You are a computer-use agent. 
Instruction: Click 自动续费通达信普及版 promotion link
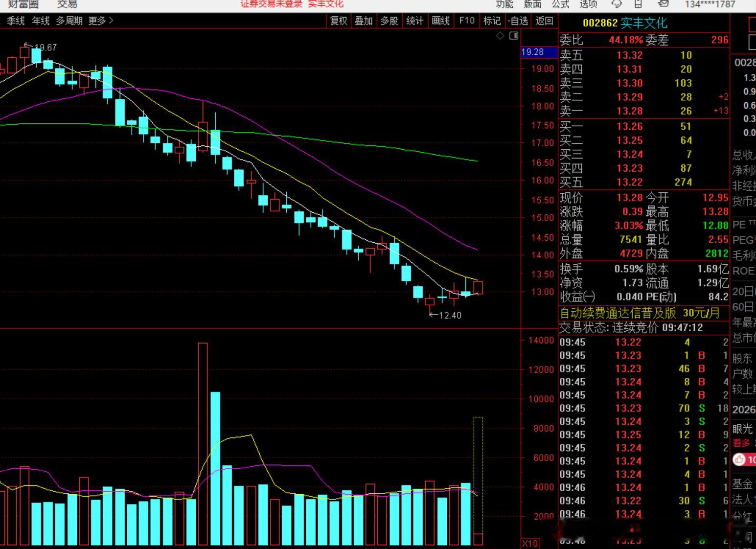point(618,313)
